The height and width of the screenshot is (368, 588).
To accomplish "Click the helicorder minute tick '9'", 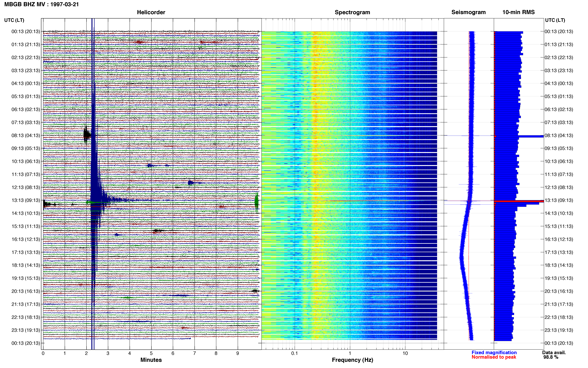I will [238, 353].
